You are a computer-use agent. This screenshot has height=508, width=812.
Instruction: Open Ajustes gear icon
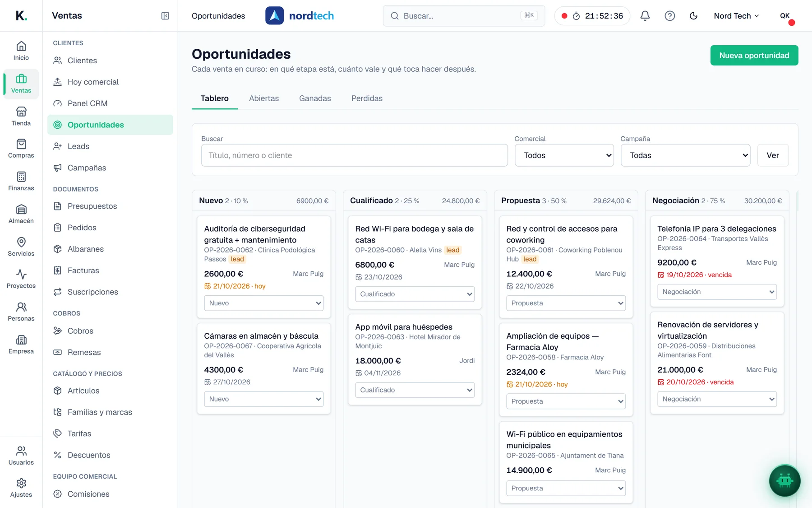21,488
